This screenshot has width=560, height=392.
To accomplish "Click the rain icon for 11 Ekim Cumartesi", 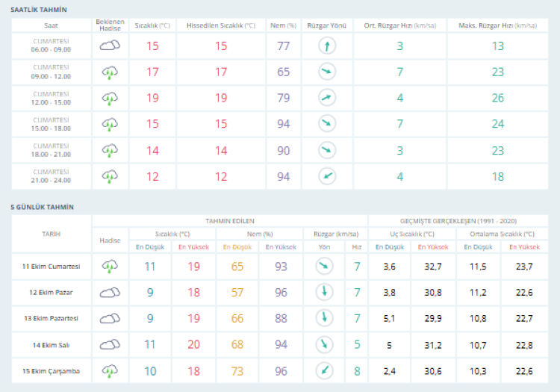I will (111, 266).
